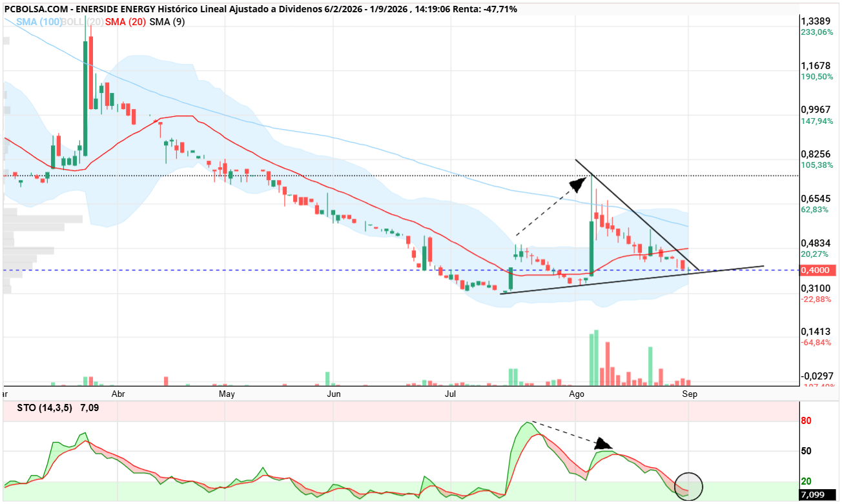
Task: Click the Abr month label
Action: pyautogui.click(x=118, y=393)
